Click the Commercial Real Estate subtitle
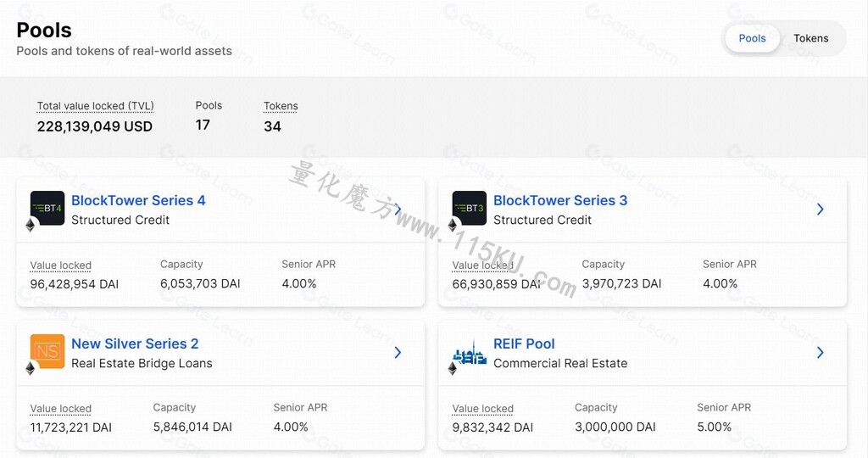Image resolution: width=868 pixels, height=458 pixels. [560, 363]
